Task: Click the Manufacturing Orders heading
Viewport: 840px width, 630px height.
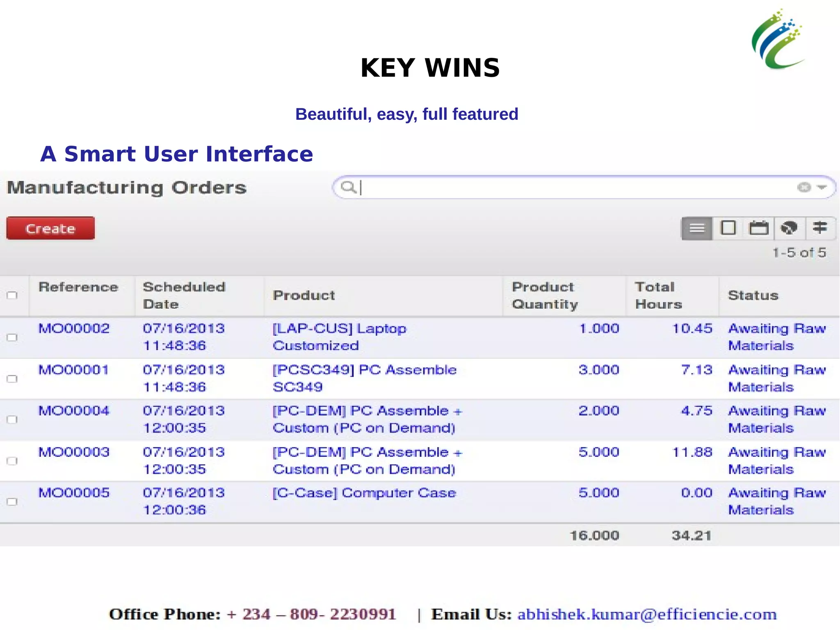Action: [x=127, y=188]
